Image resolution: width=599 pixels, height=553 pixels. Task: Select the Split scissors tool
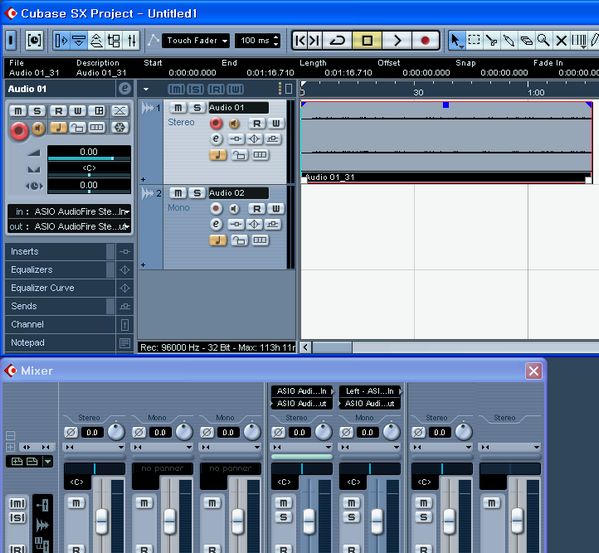click(x=492, y=40)
